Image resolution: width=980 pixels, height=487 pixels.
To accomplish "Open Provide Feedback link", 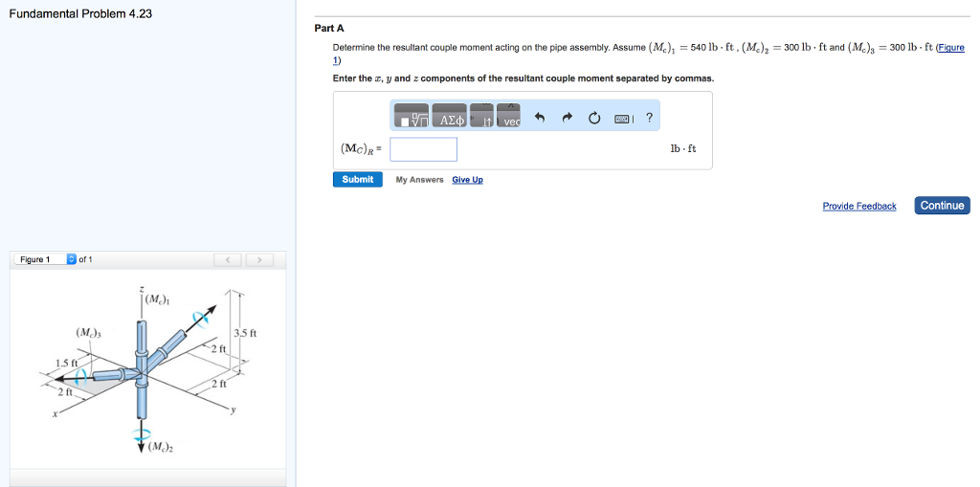I will tap(858, 206).
